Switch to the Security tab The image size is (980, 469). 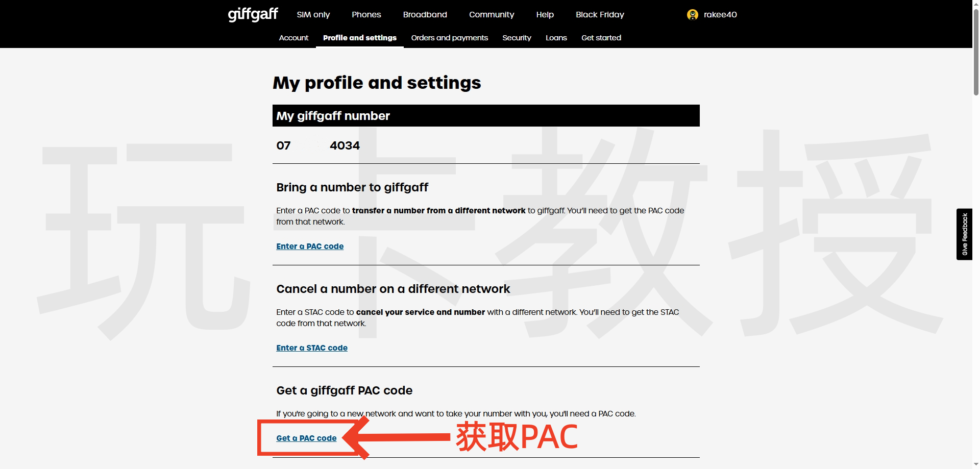click(x=517, y=37)
